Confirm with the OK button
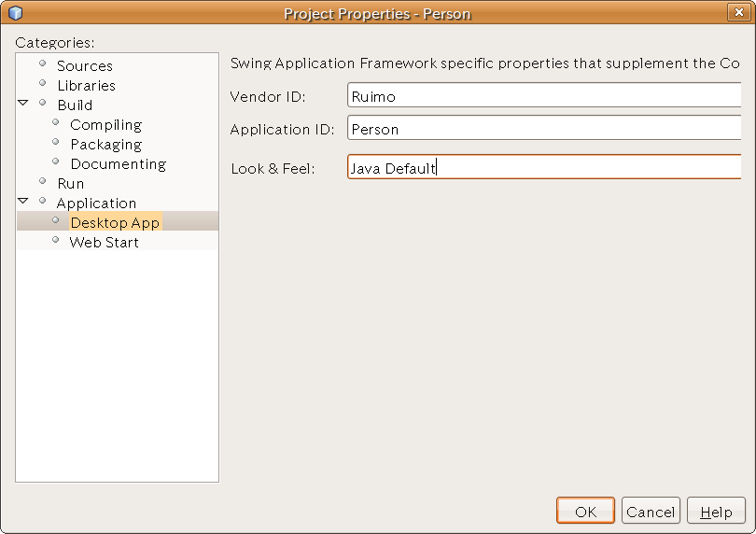The width and height of the screenshot is (756, 534). pos(585,512)
